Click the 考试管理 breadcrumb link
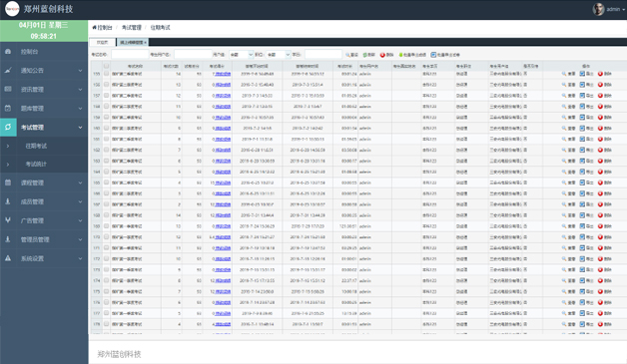 point(132,28)
